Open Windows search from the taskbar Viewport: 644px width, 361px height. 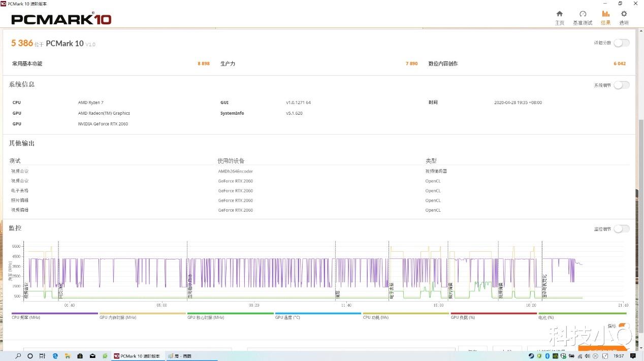tap(18, 356)
